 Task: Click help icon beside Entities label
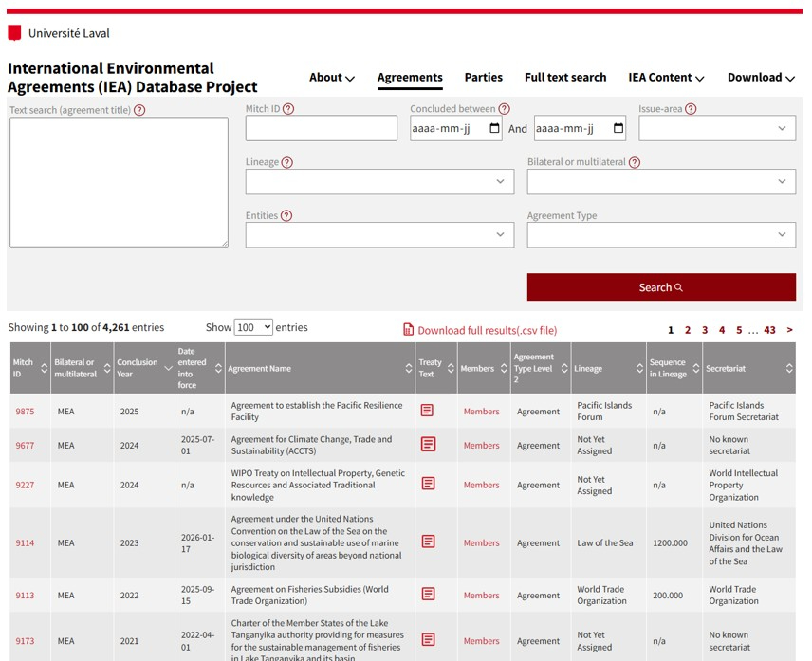(x=286, y=215)
